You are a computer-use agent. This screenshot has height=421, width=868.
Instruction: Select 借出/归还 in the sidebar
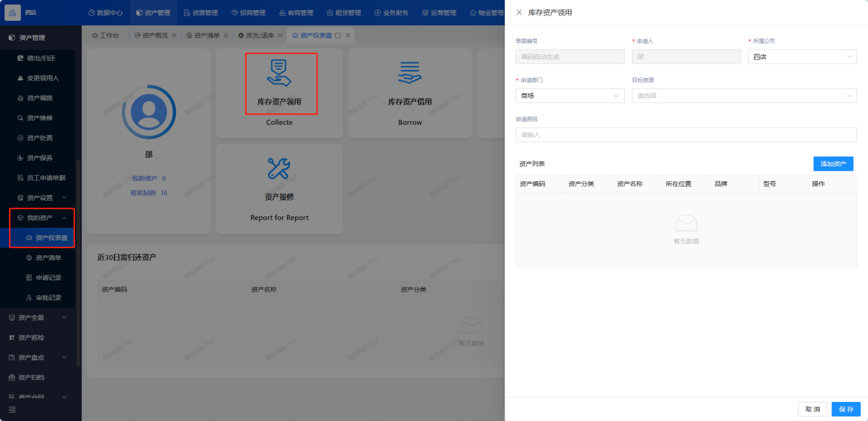point(38,58)
